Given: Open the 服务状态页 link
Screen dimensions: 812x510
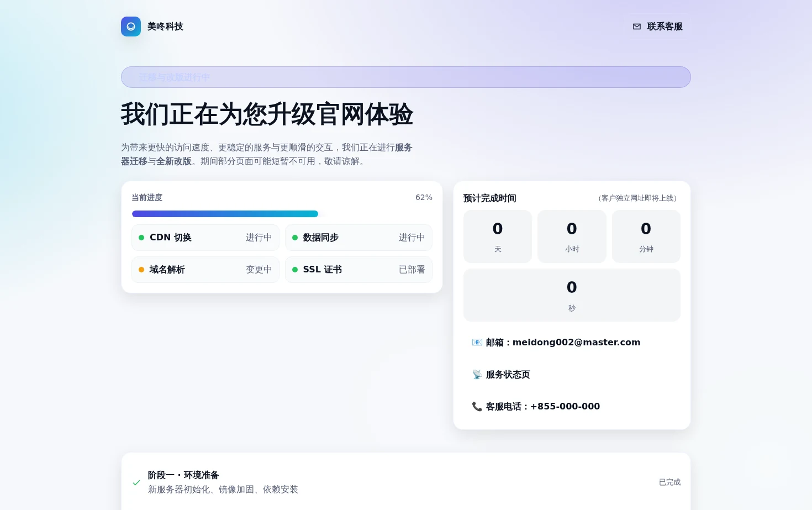Looking at the screenshot, I should point(572,375).
